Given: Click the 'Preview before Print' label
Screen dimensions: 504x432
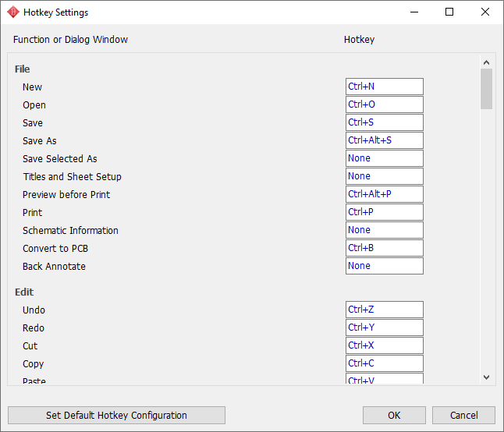Looking at the screenshot, I should pyautogui.click(x=66, y=195).
